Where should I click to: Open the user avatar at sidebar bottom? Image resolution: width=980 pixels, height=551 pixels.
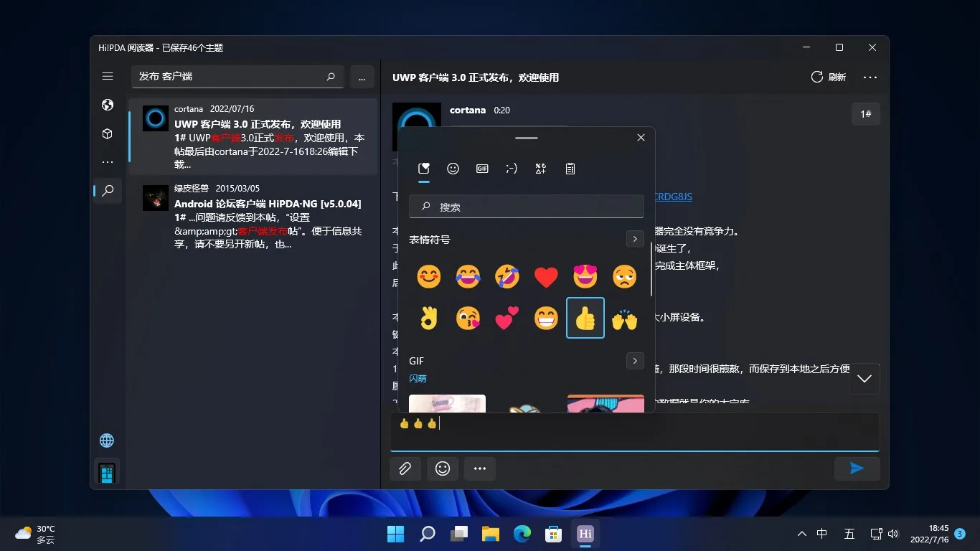[107, 472]
